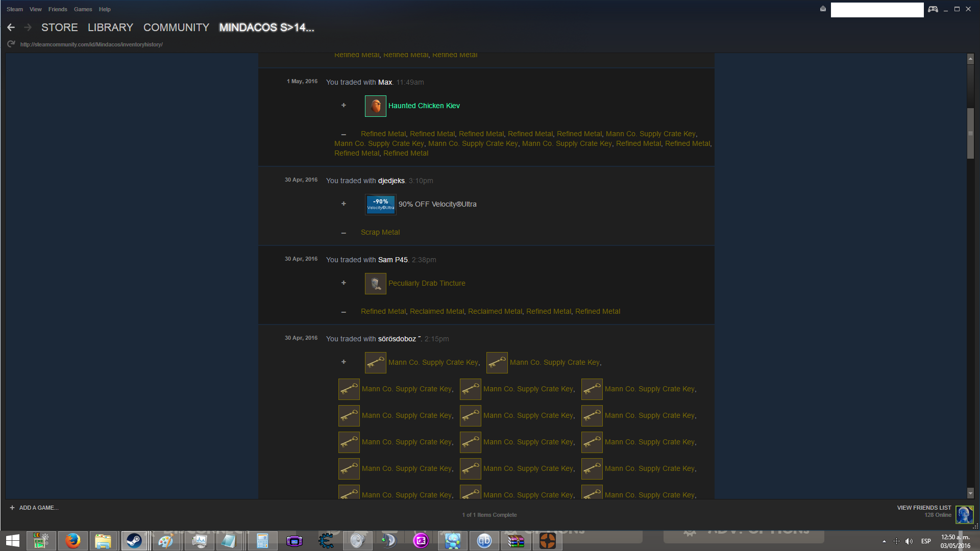The height and width of the screenshot is (551, 980).
Task: Open djedjeks profile link
Action: point(391,181)
